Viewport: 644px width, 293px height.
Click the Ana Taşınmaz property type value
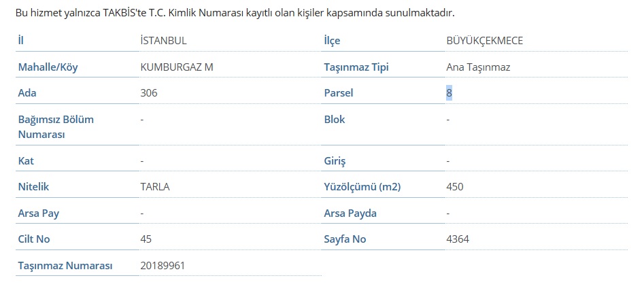478,67
